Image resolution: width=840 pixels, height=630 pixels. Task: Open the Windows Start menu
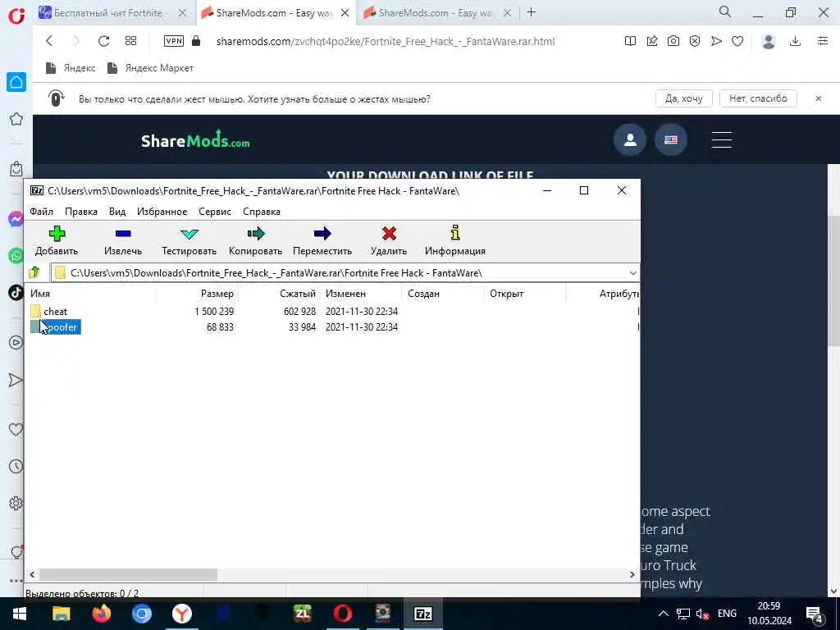click(20, 614)
